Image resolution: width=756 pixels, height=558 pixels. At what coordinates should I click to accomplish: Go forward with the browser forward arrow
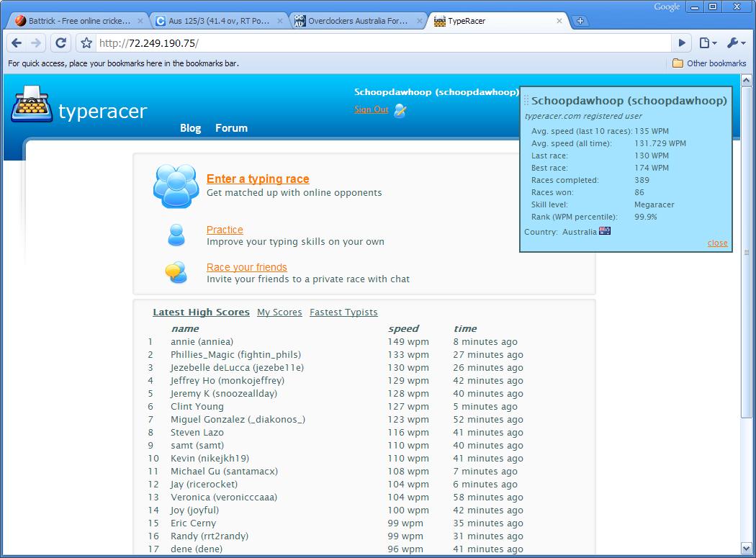[36, 43]
